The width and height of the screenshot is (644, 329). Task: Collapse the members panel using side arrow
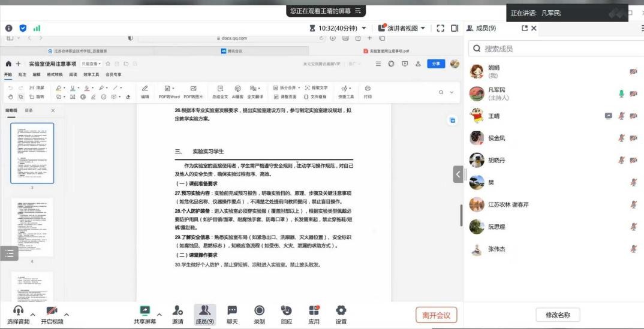458,174
